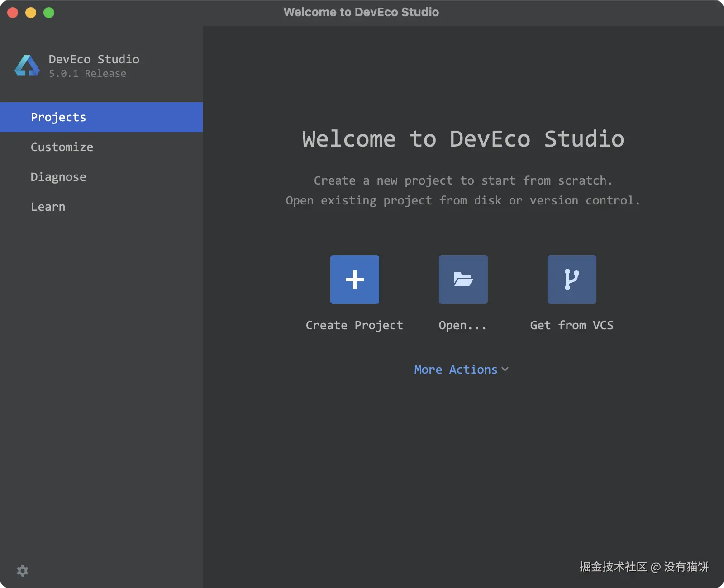Click the "Open existing project" description line
The height and width of the screenshot is (588, 724).
[x=463, y=200]
